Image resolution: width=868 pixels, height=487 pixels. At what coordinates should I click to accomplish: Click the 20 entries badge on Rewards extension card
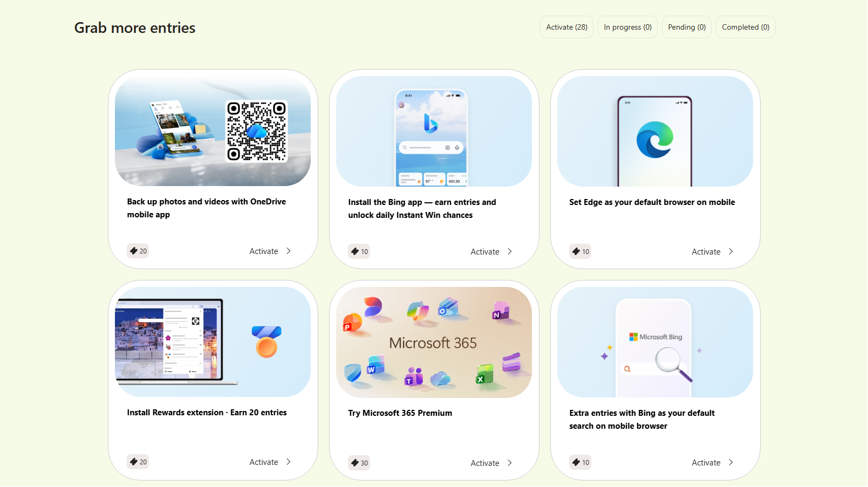click(x=138, y=462)
